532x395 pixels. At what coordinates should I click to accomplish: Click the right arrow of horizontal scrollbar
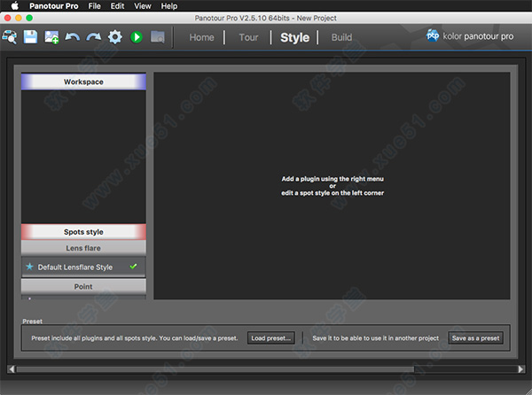point(520,369)
